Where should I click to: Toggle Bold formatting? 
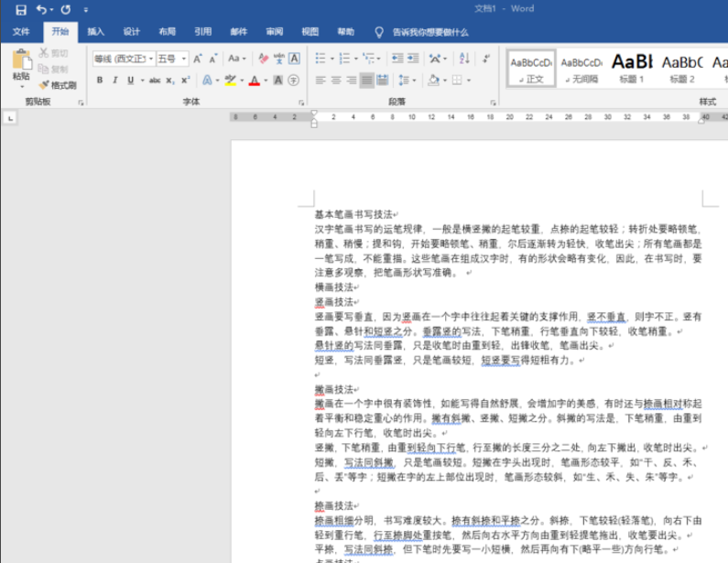pos(101,81)
